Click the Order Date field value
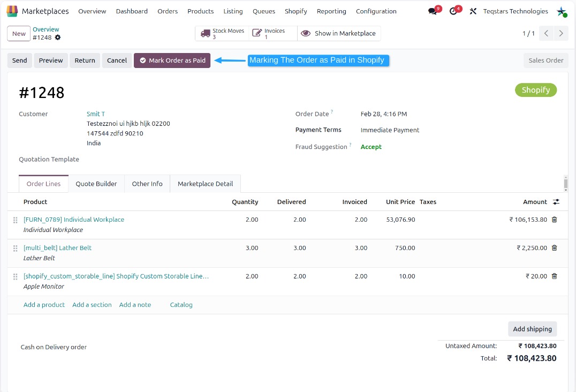The image size is (576, 392). click(x=383, y=114)
